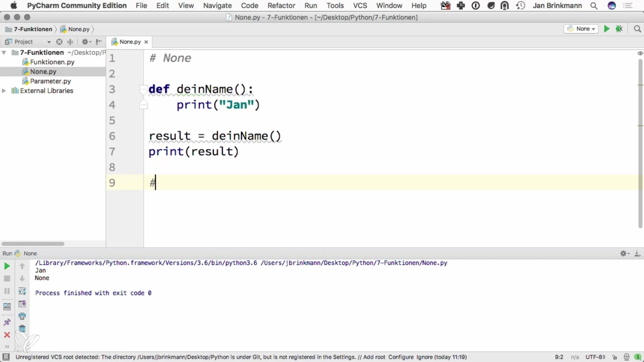644x362 pixels.
Task: Enable scroll to end in Run console
Action: tap(22, 304)
